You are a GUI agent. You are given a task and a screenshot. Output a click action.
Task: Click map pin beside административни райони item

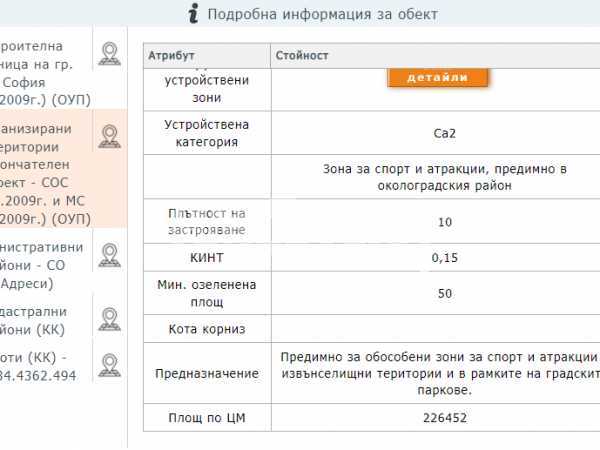(109, 255)
